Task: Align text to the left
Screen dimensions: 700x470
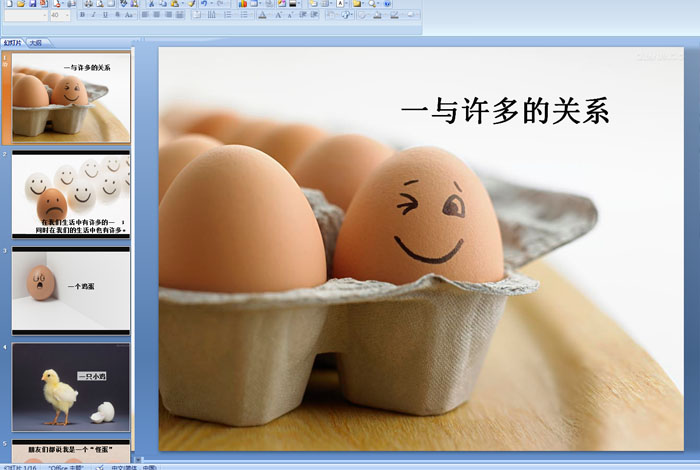Action: (x=145, y=15)
